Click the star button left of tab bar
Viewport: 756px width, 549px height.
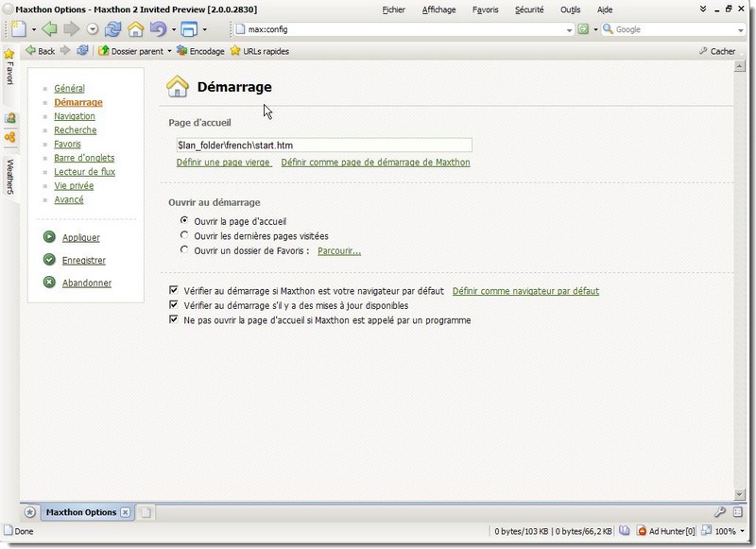click(30, 512)
